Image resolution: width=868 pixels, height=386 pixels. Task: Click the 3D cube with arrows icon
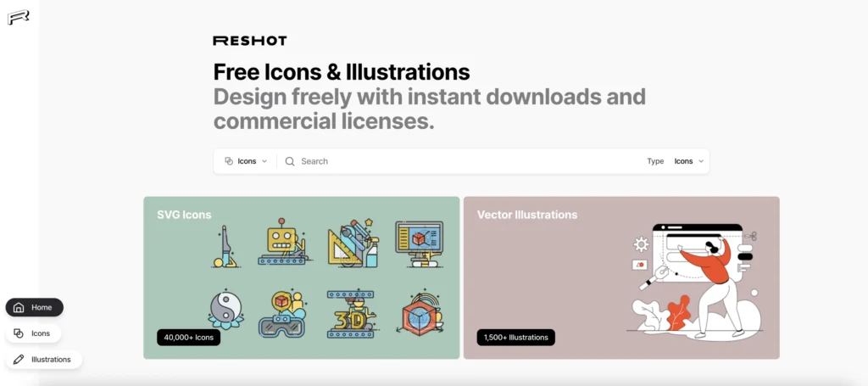tap(419, 312)
